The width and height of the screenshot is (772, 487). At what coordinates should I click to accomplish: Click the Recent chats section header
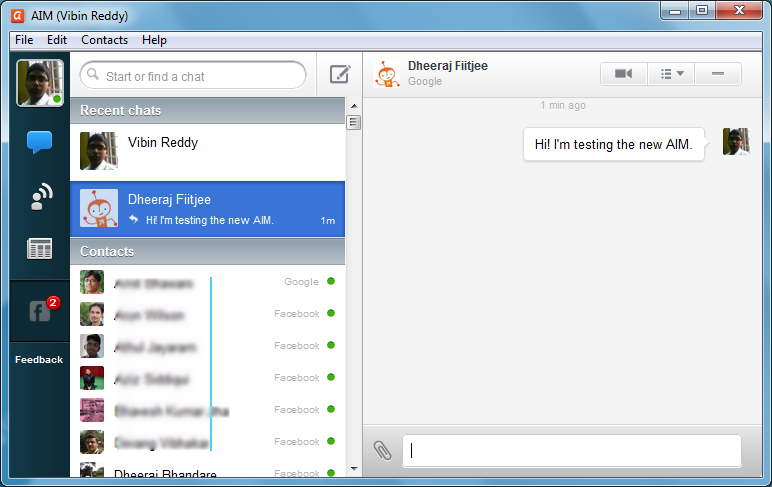coord(207,110)
